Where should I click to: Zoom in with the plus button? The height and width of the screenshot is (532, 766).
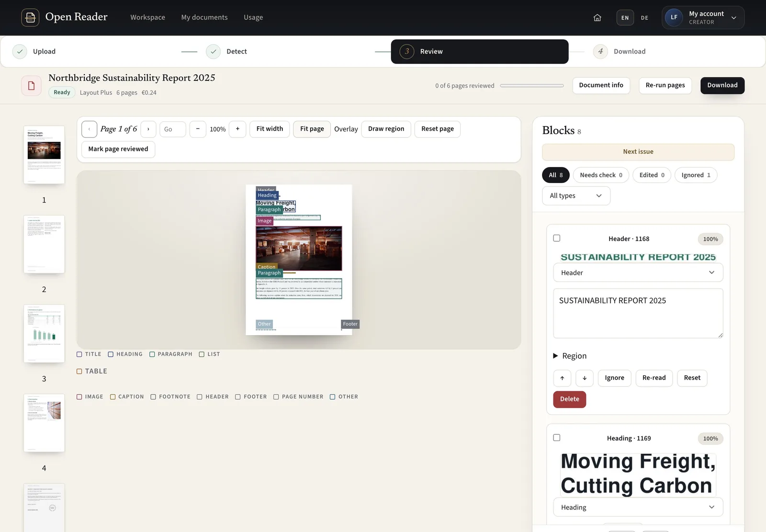click(237, 129)
